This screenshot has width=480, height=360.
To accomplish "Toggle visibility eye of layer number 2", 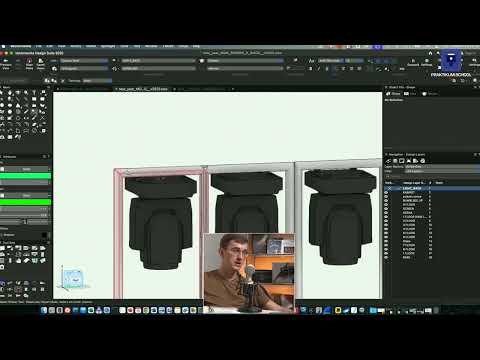I will pos(386,193).
